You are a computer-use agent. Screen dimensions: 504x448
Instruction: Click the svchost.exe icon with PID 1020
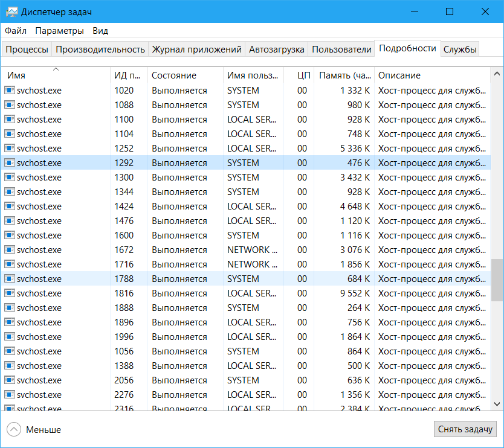pyautogui.click(x=9, y=90)
